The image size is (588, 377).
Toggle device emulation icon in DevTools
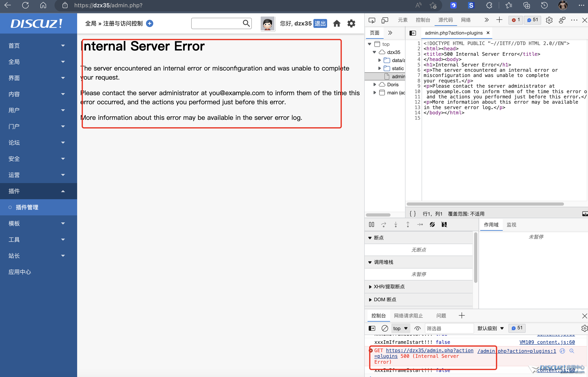385,20
